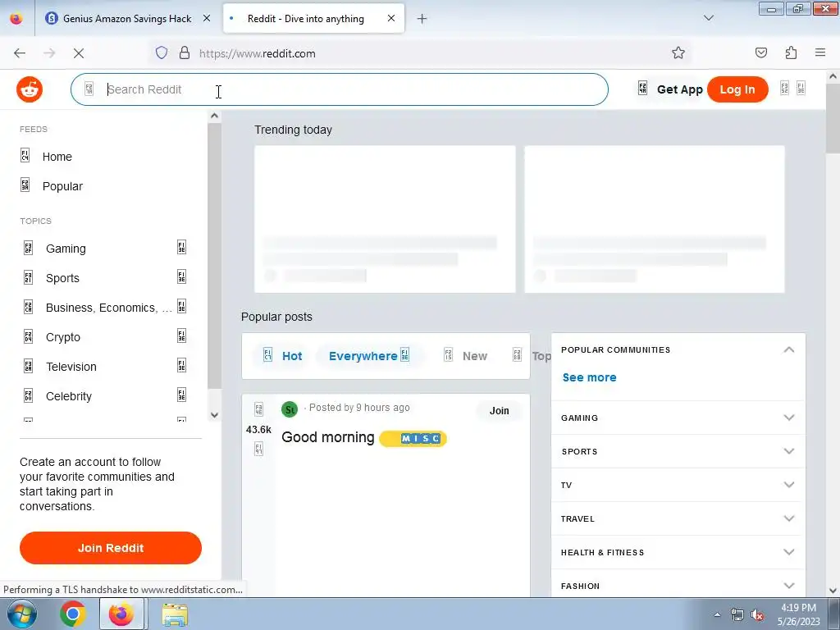This screenshot has height=630, width=840.
Task: Click the page scrollbar down arrow
Action: pos(833,591)
